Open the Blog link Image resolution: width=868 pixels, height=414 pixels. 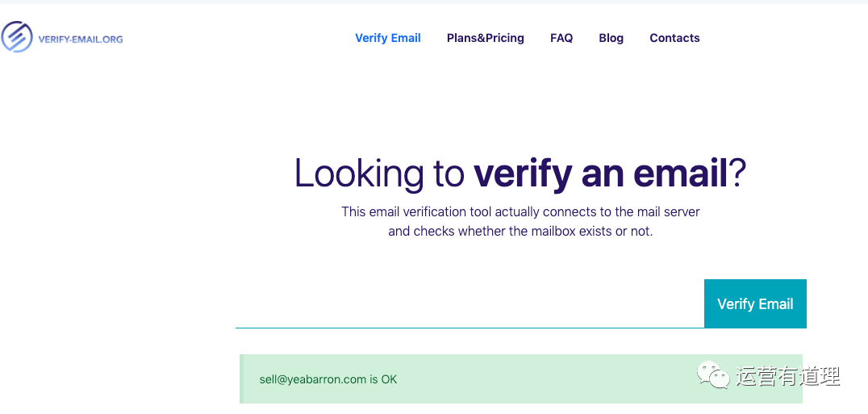click(611, 38)
